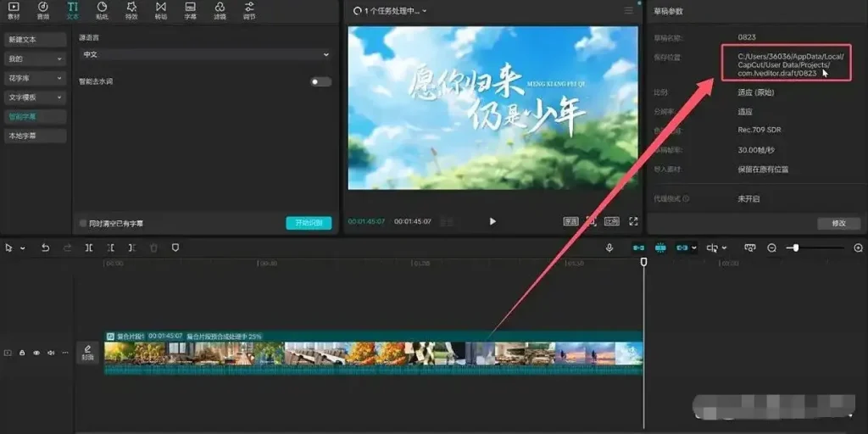Viewport: 868px width, 434px height.
Task: Open the 转场 transitions tab
Action: coord(160,10)
